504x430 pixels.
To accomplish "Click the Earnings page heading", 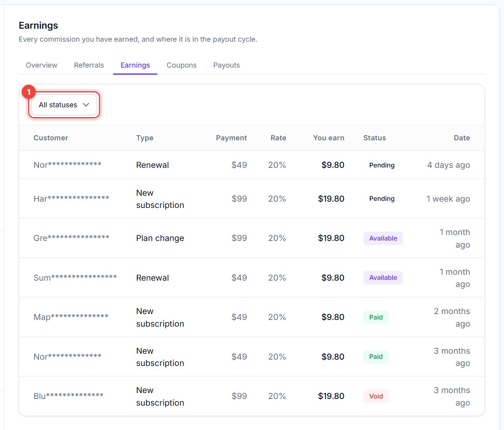I will (x=38, y=26).
